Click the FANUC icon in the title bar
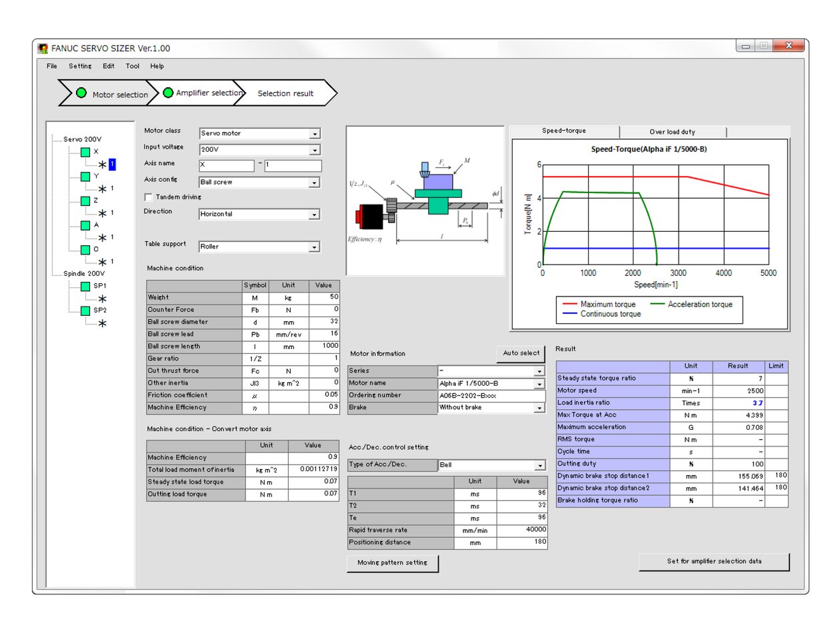 coord(43,47)
